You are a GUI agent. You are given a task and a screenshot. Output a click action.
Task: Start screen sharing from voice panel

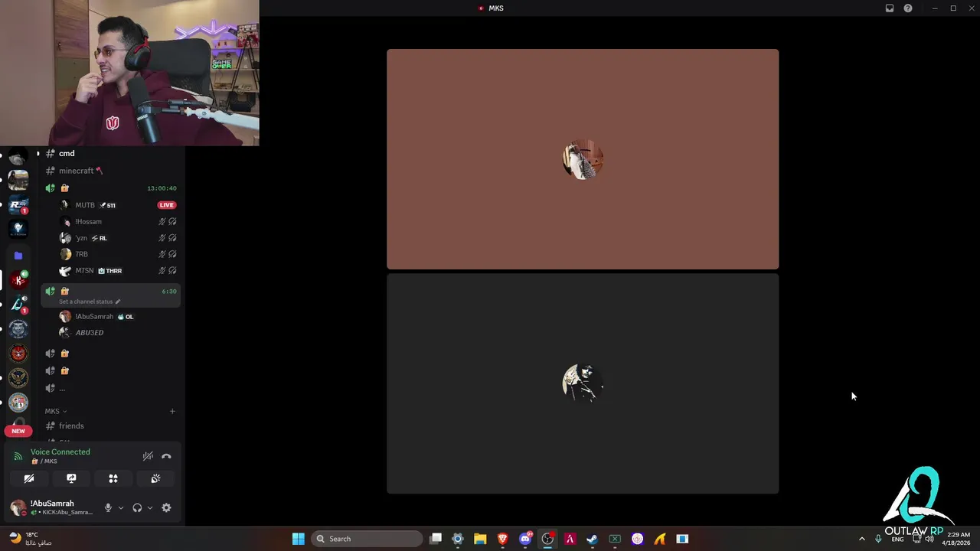[x=71, y=478]
